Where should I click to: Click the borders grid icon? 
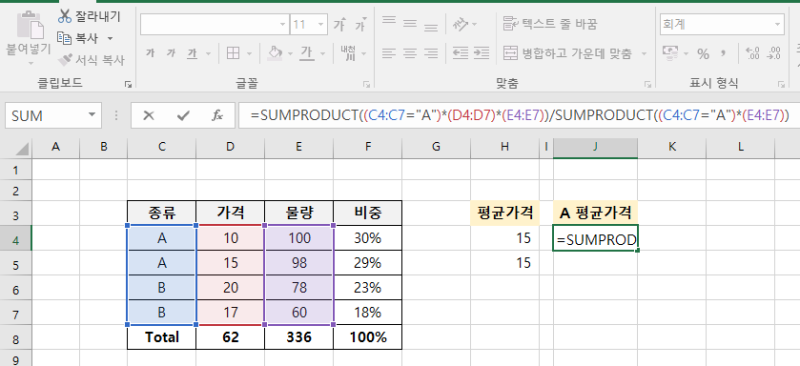[x=233, y=53]
